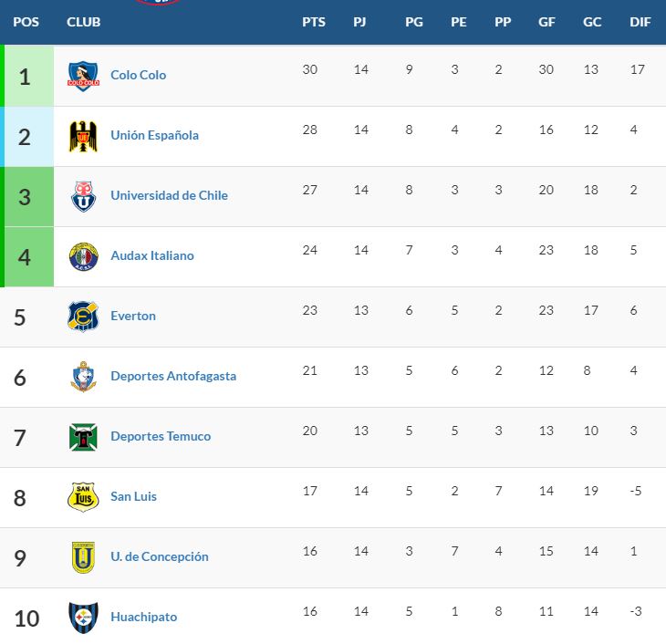The image size is (666, 644).
Task: Click the DIF column header
Action: point(640,22)
